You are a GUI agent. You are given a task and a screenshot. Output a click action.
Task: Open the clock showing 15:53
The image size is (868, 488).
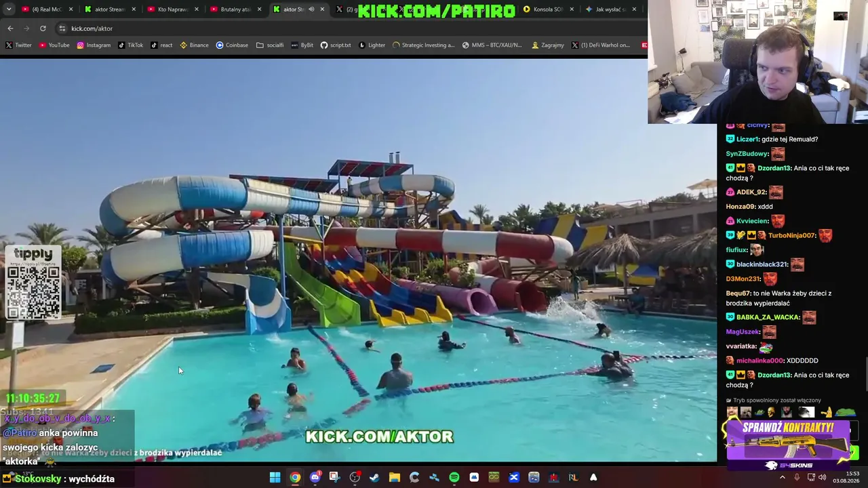coord(846,477)
